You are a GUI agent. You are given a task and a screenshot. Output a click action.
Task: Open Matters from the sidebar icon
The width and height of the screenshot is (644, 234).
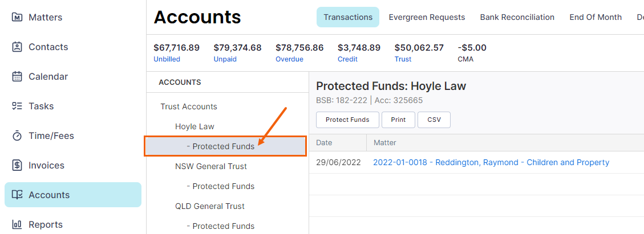[17, 17]
